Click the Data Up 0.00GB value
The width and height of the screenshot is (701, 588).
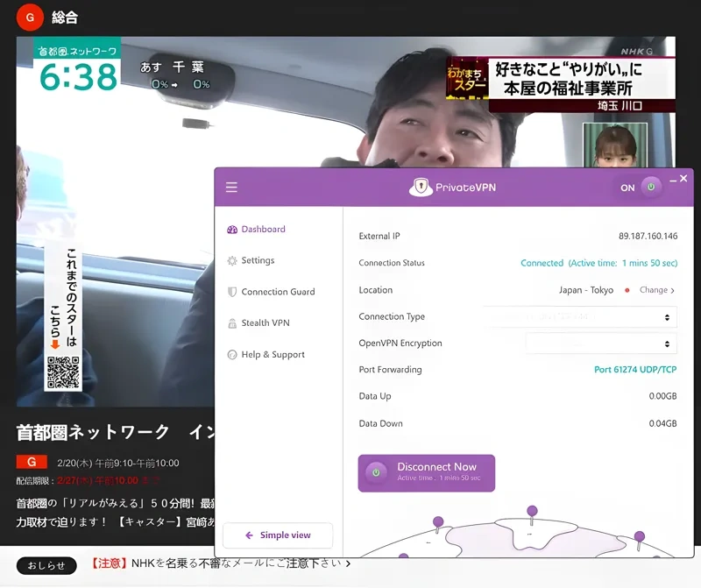tap(662, 396)
